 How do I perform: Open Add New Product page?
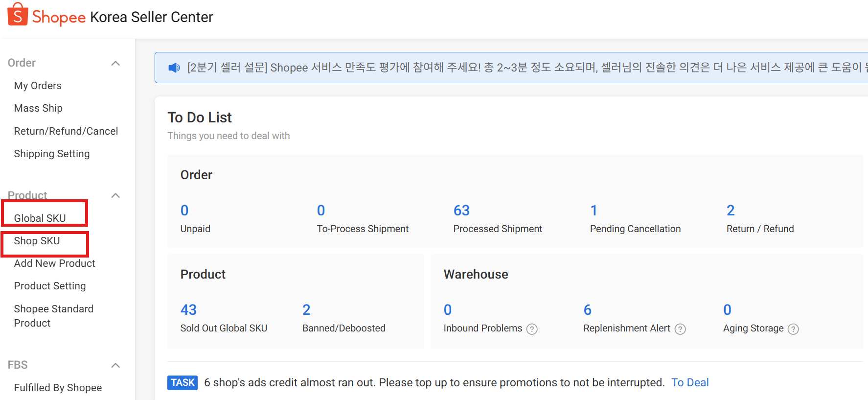[x=54, y=263]
